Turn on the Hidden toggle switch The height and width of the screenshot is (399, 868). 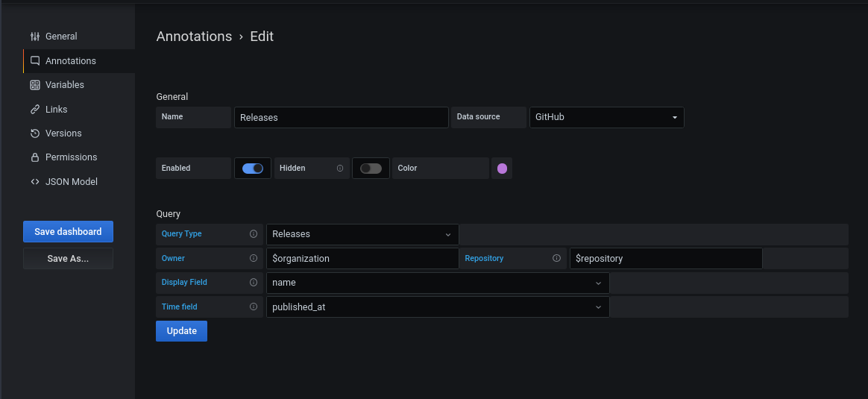pyautogui.click(x=371, y=169)
